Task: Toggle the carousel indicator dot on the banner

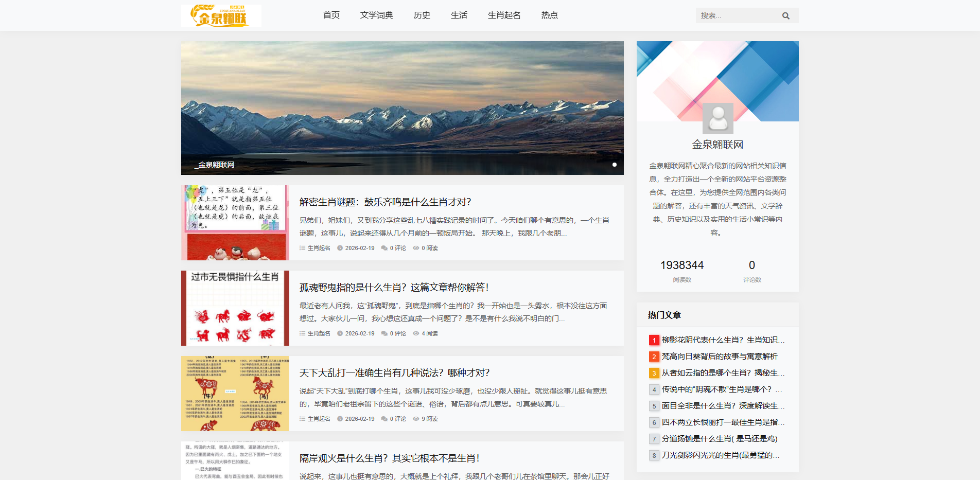Action: click(x=615, y=165)
